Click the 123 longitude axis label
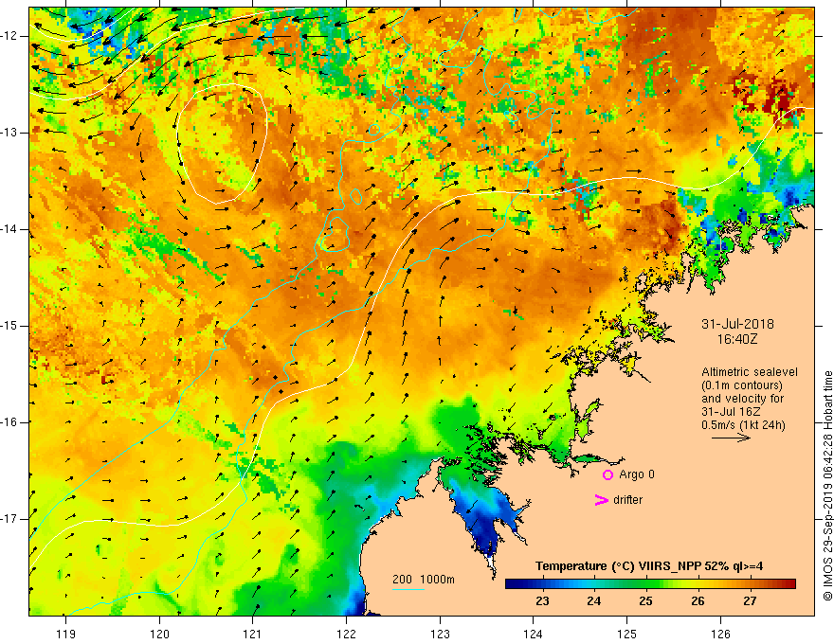 tap(440, 634)
